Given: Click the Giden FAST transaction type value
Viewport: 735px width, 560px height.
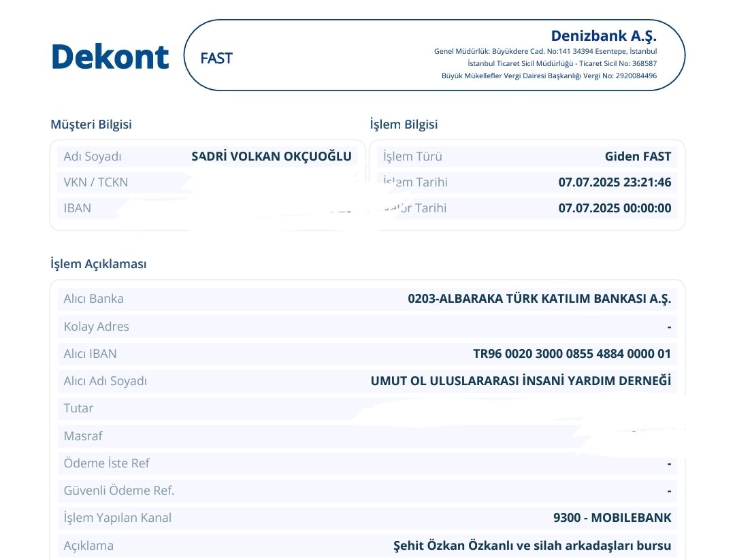Looking at the screenshot, I should (638, 156).
